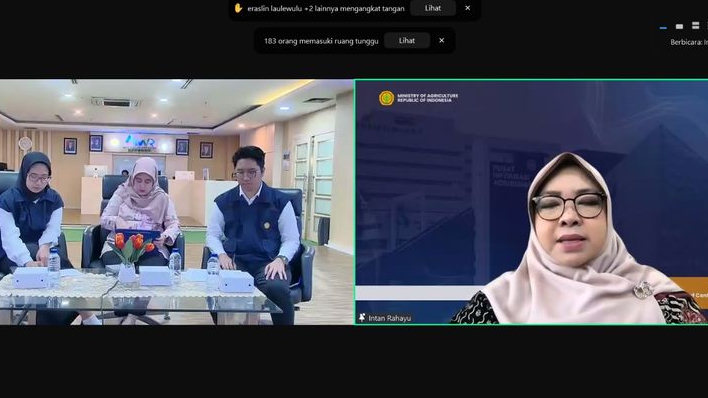Close the waiting room notification
Screen dimensions: 708x398
[442, 40]
